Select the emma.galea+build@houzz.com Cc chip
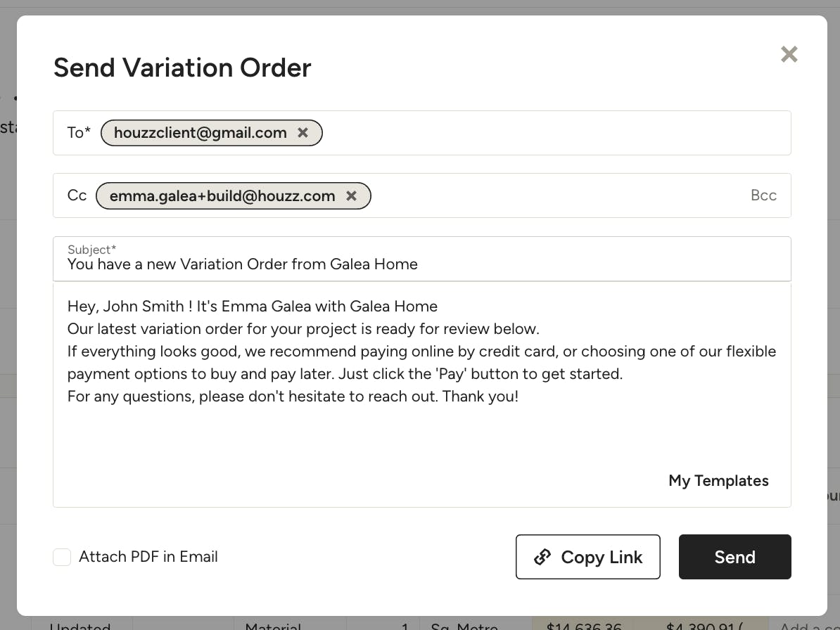The width and height of the screenshot is (840, 630). coord(222,196)
